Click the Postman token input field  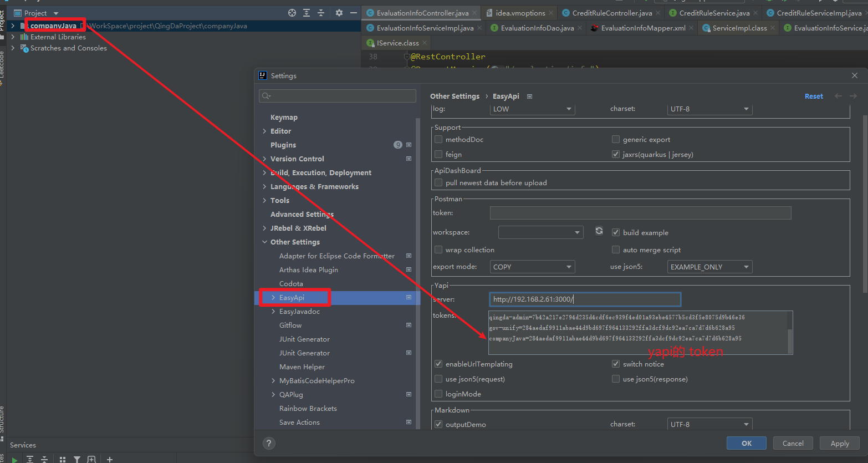640,212
